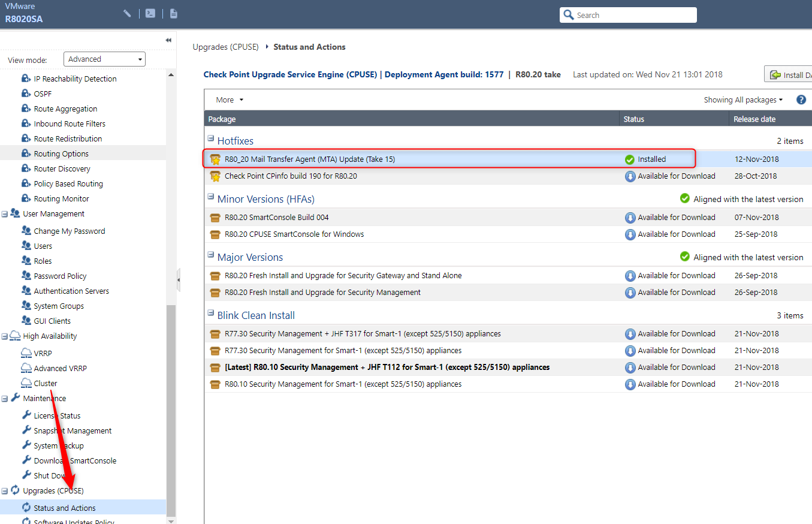Click the navigation pane vertical scrollbar

(171, 411)
